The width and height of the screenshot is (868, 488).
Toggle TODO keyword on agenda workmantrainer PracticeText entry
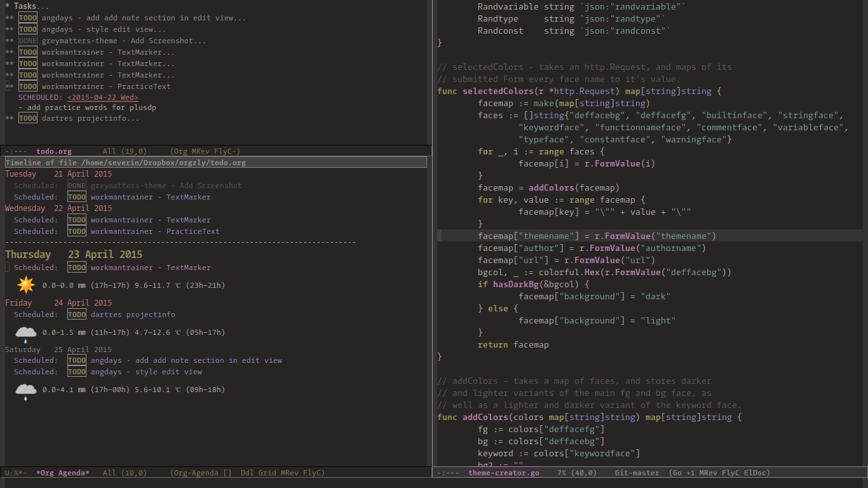(77, 231)
